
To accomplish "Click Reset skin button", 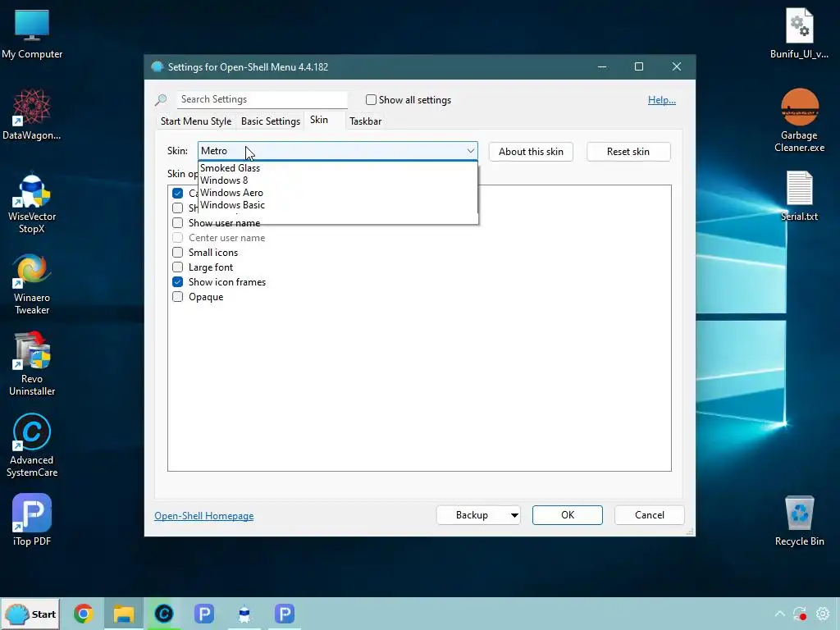I will (x=628, y=152).
